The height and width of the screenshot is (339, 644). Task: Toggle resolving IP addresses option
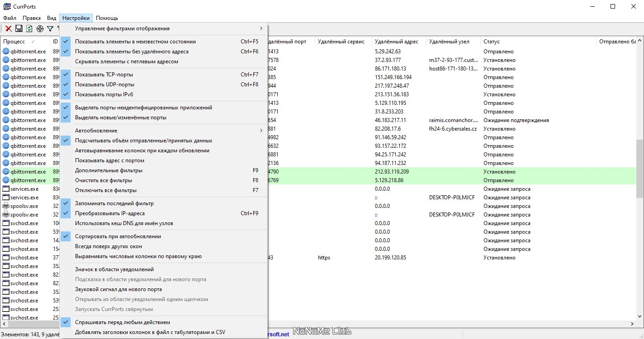point(164,213)
